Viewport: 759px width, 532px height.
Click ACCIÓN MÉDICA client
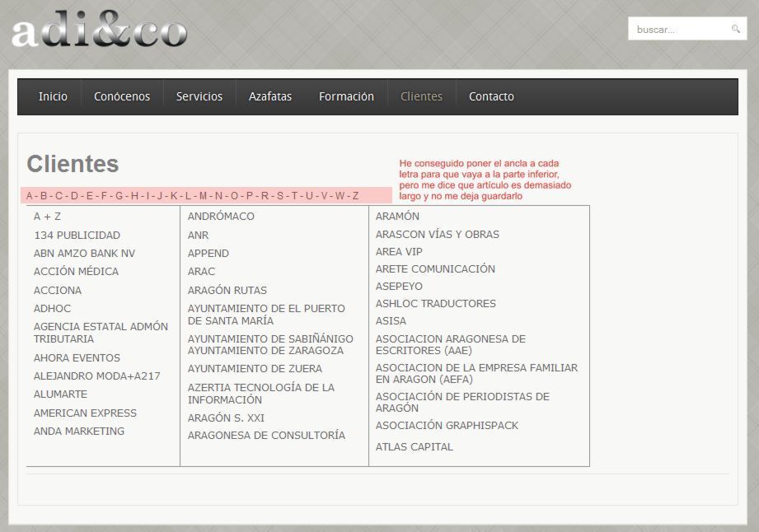click(x=76, y=272)
